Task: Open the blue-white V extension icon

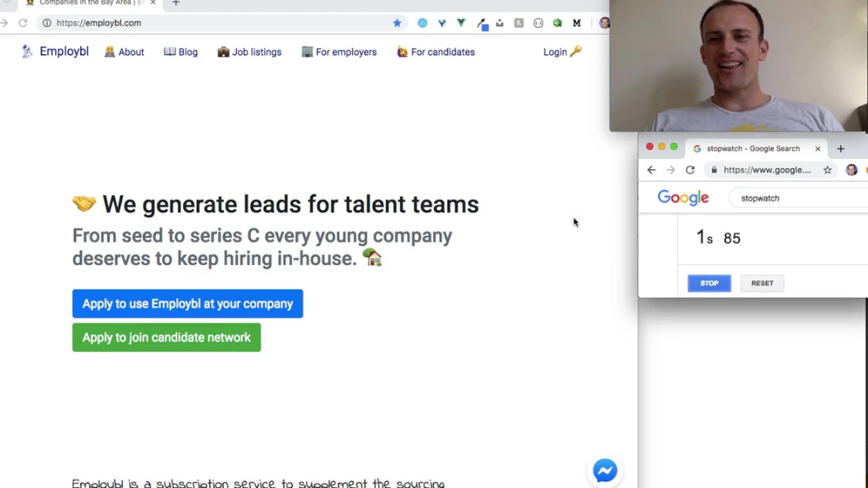Action: [x=442, y=23]
